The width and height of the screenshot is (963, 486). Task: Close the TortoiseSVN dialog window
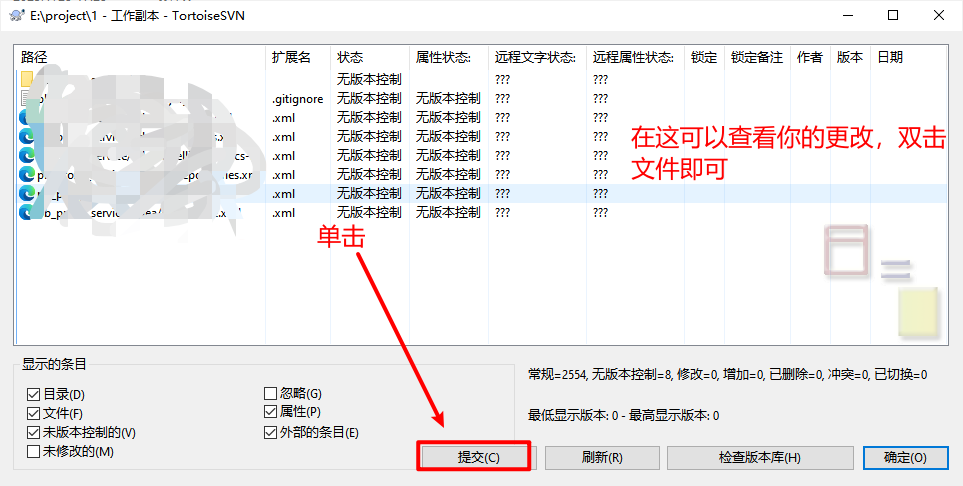[x=939, y=15]
